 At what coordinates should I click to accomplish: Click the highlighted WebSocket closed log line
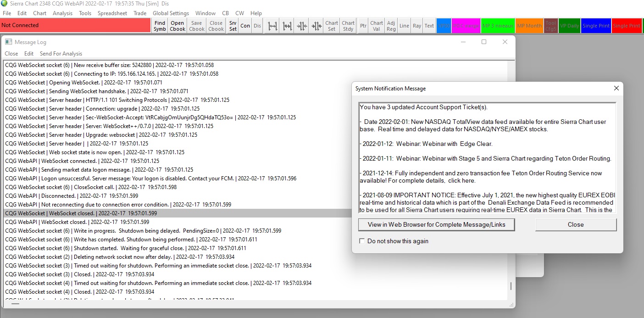[x=255, y=213]
